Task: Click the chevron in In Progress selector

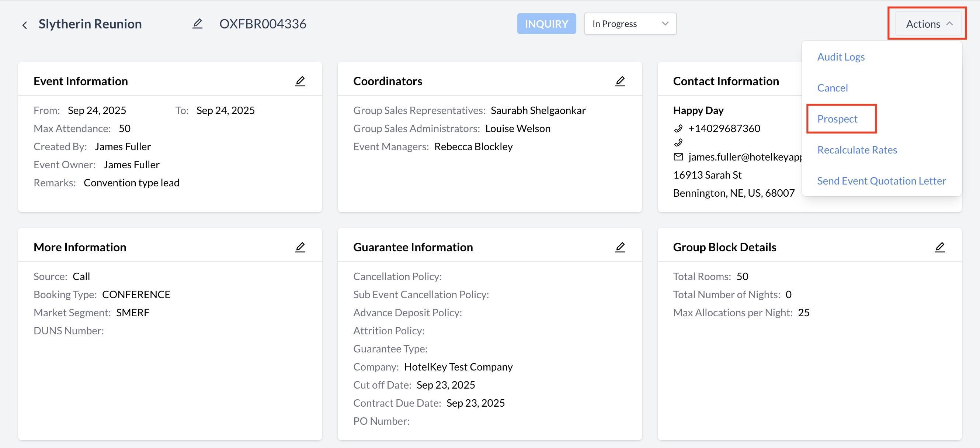Action: 665,24
